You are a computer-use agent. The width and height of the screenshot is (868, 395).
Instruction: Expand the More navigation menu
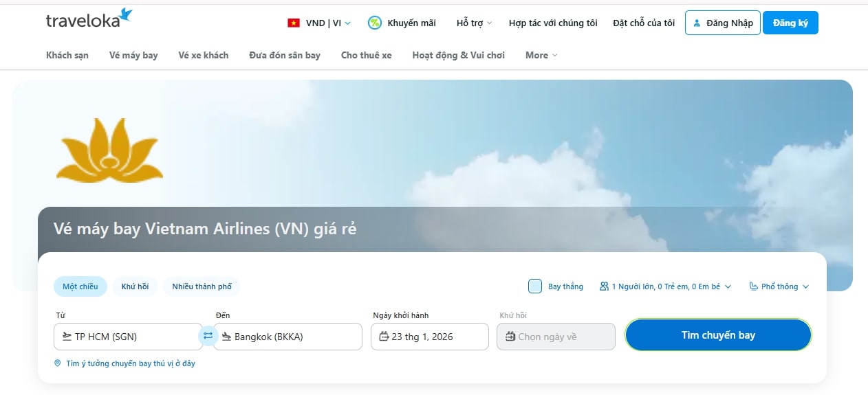pos(541,55)
